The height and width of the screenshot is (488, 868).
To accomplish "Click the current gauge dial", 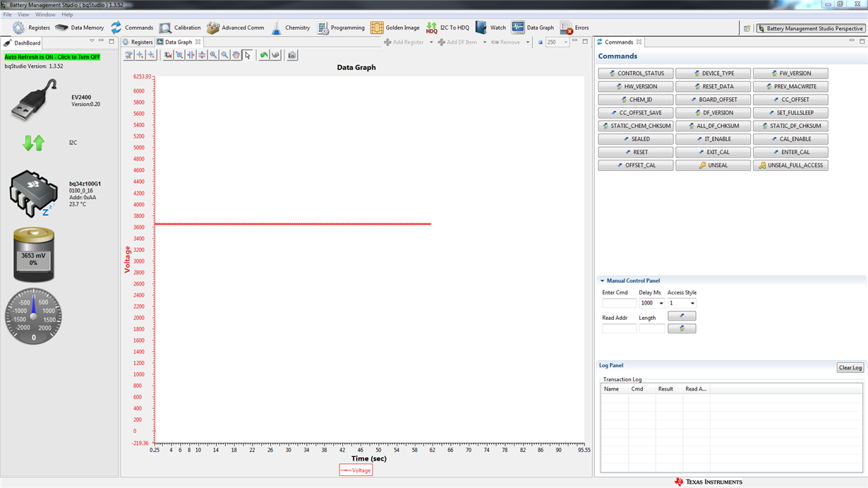I will tap(33, 316).
